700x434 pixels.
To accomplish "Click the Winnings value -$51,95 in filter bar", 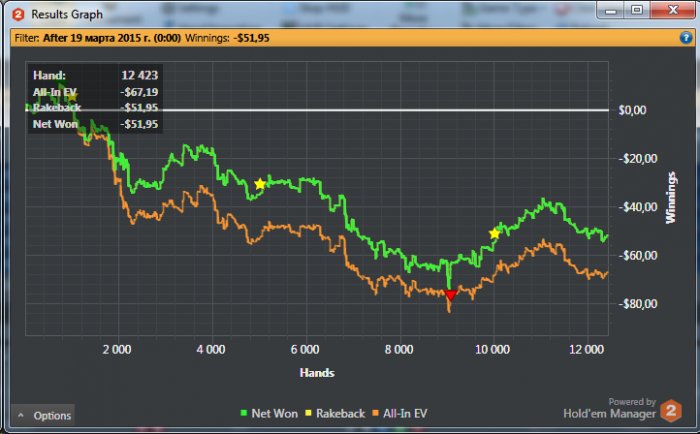I will click(251, 38).
